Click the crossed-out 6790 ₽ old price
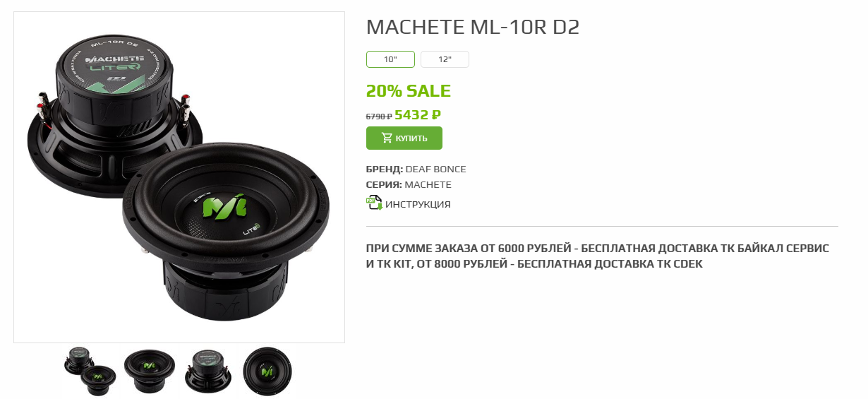The width and height of the screenshot is (868, 399). click(x=379, y=116)
